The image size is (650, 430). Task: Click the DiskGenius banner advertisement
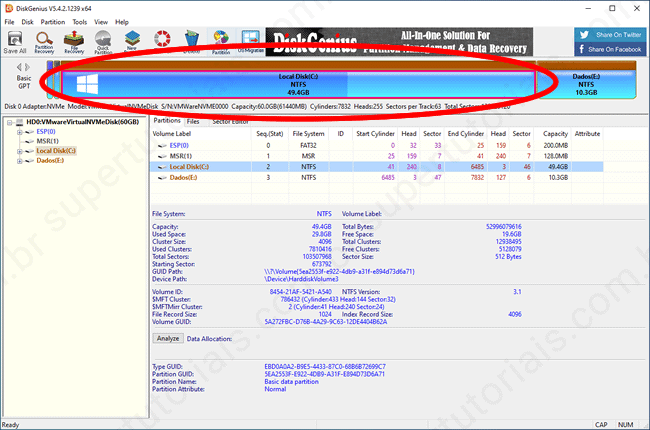click(399, 42)
